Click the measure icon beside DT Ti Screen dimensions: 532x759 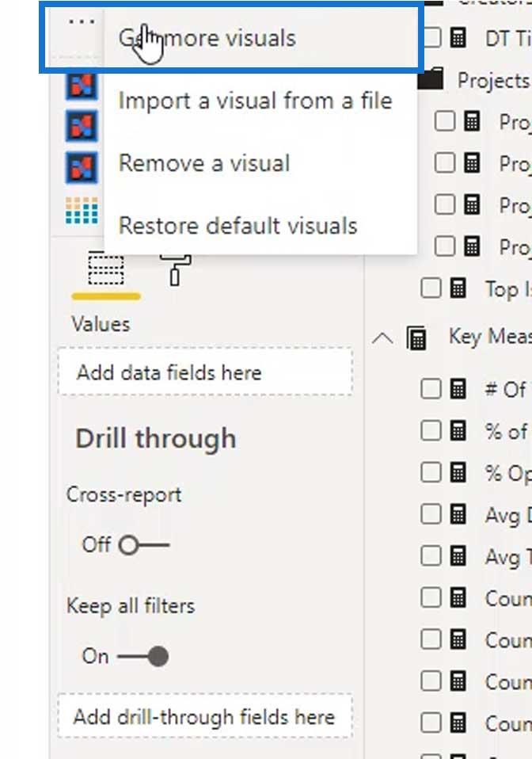[x=458, y=38]
